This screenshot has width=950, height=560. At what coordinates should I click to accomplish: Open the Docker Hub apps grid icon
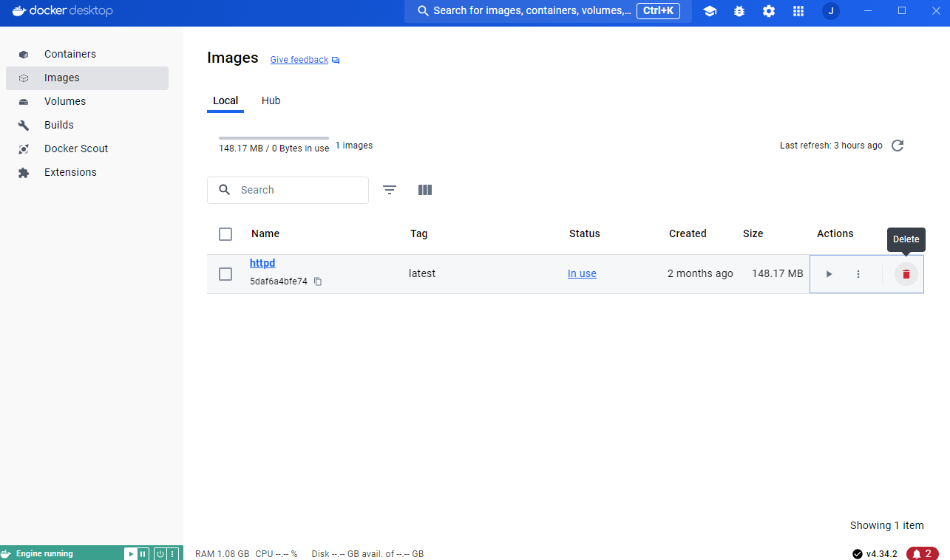pyautogui.click(x=798, y=11)
